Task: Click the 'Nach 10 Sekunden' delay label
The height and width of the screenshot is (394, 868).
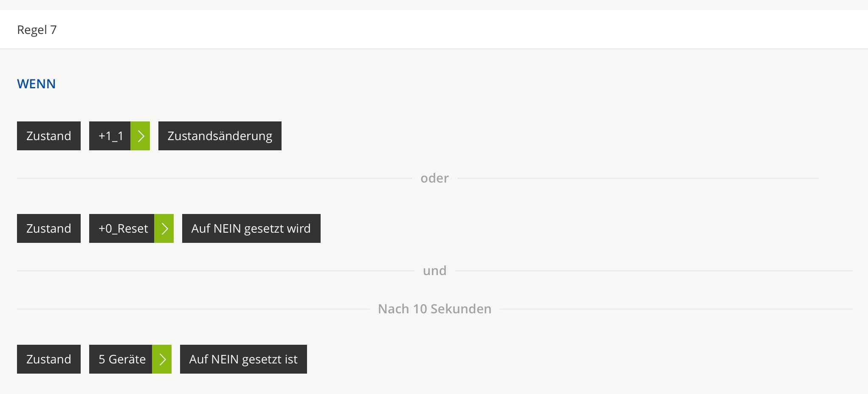Action: (434, 309)
